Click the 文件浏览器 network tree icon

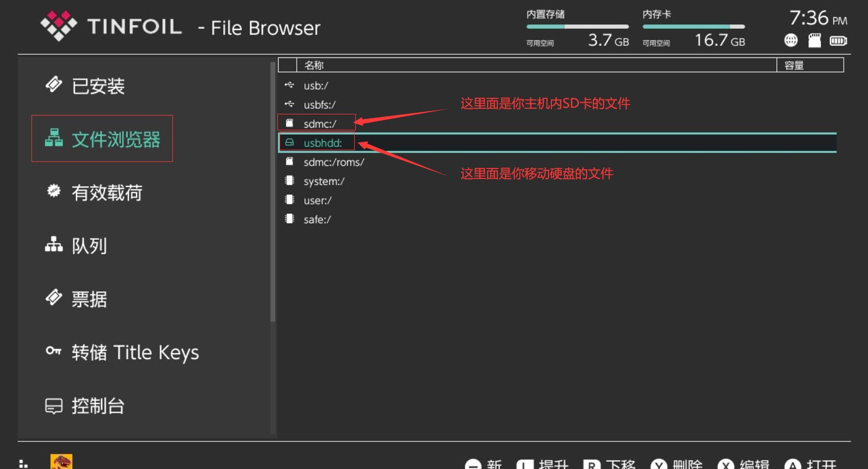click(x=54, y=138)
